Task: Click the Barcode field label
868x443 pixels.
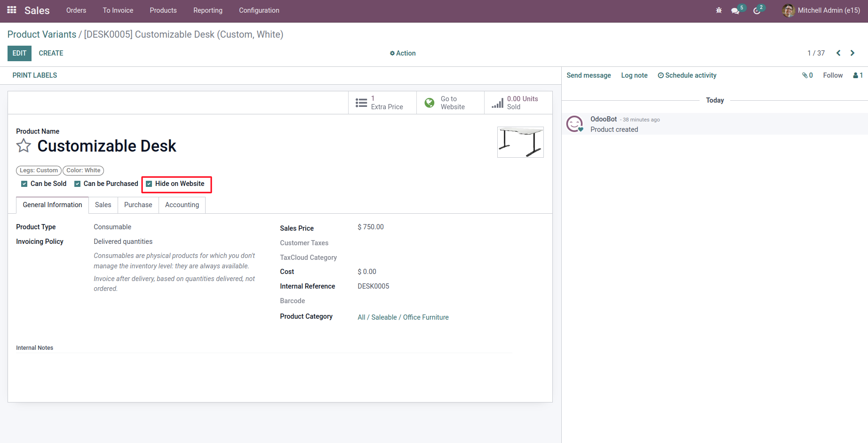Action: [x=293, y=301]
